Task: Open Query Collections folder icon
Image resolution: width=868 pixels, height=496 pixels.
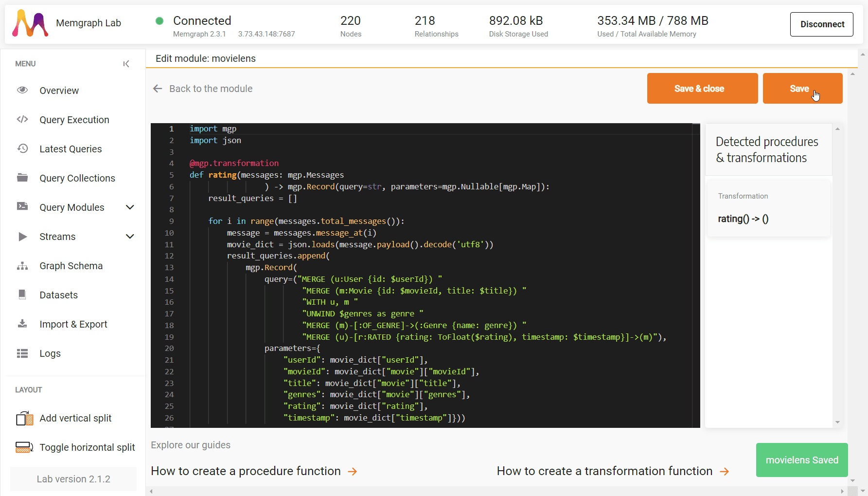Action: 22,178
